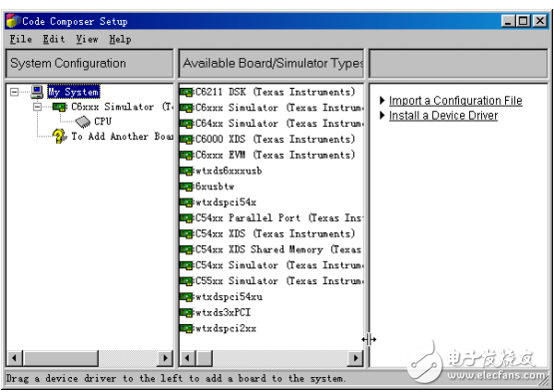Open the File menu
Screen dimensions: 554x392
[21, 39]
